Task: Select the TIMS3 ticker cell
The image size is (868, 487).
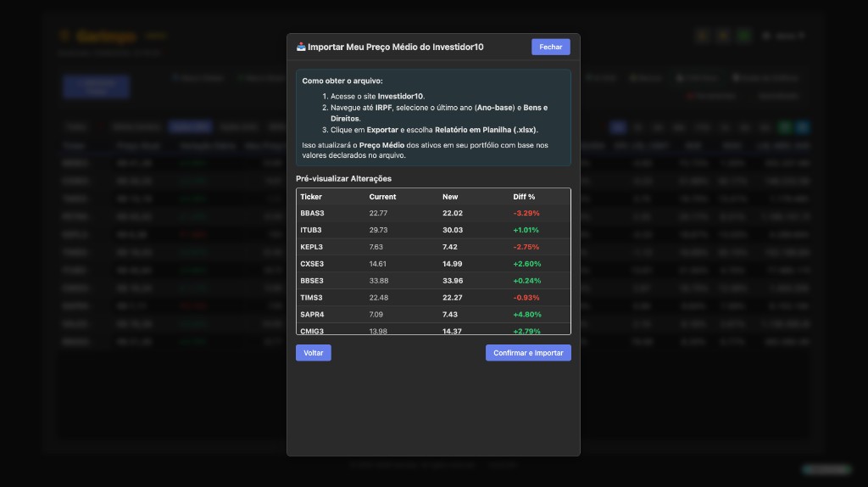Action: (x=311, y=298)
